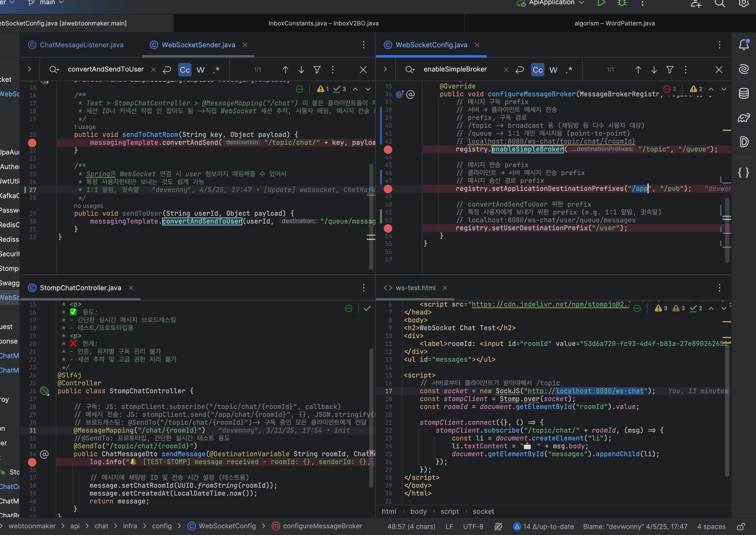
Task: Toggle breakpoint on the enableSimpleBroker line
Action: click(388, 150)
